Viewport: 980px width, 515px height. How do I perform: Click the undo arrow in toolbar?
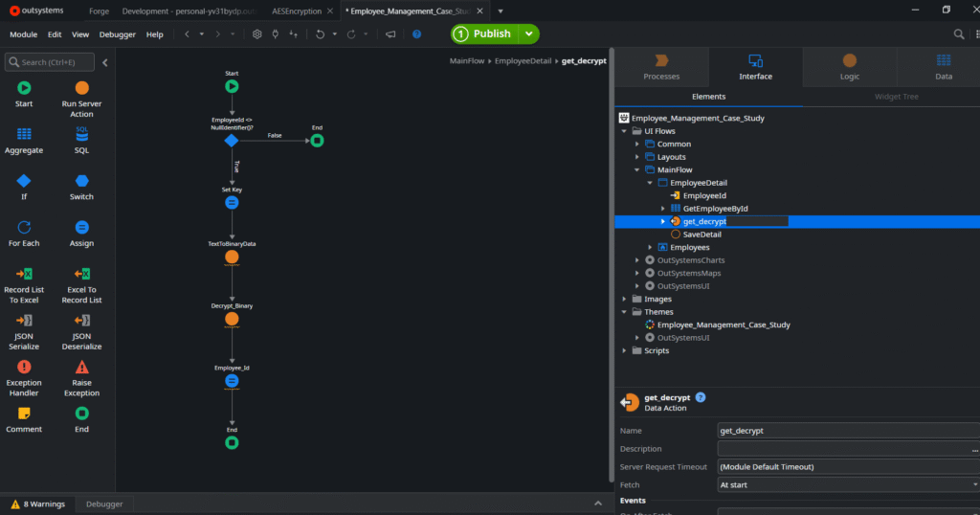(320, 34)
